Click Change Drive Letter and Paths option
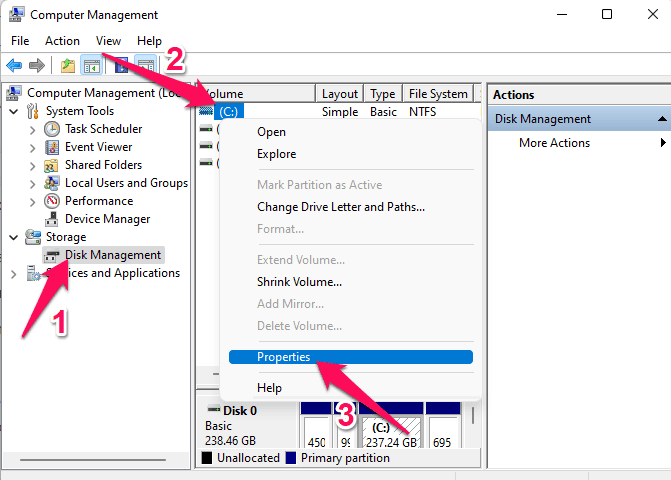The image size is (671, 480). [340, 207]
